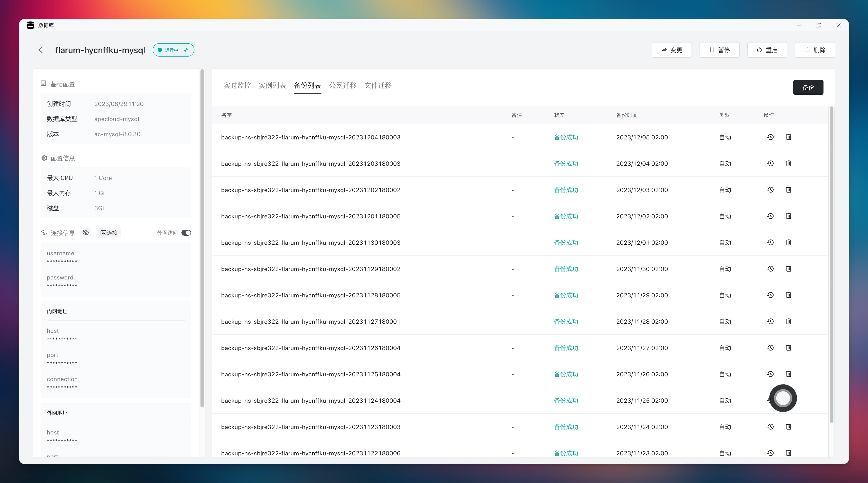This screenshot has width=868, height=483.
Task: Click the 删除 database button
Action: click(815, 50)
